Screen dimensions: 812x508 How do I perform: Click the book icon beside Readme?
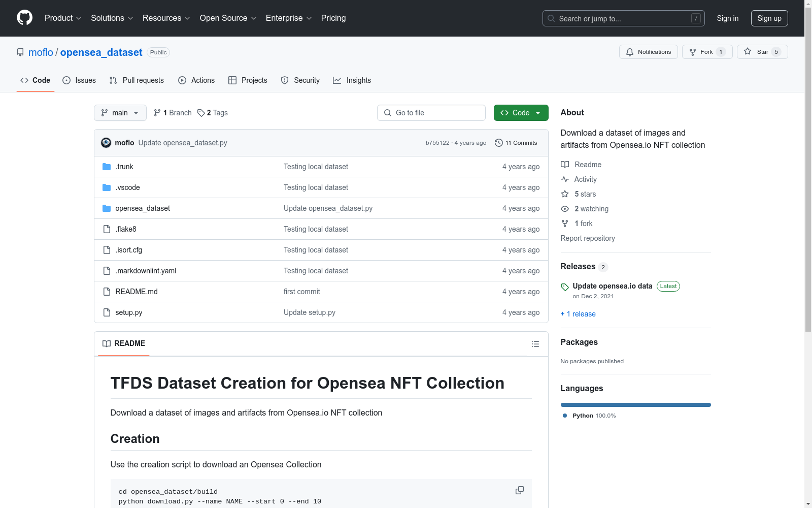pyautogui.click(x=565, y=165)
